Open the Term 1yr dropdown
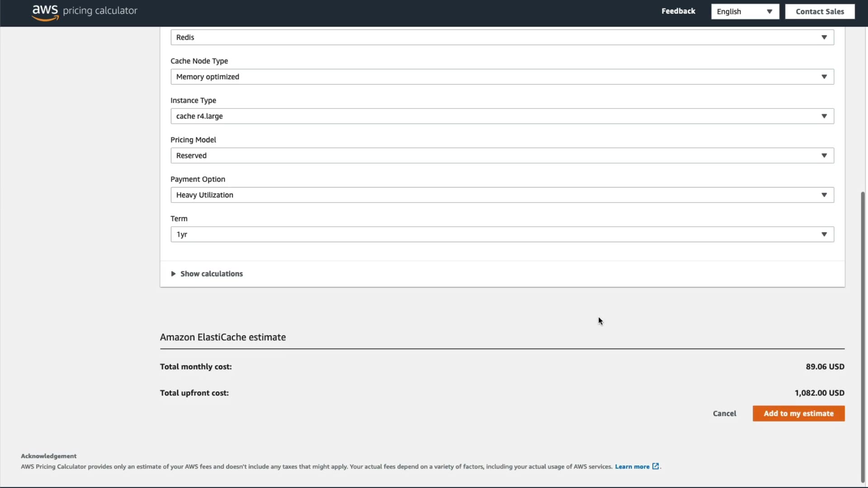This screenshot has height=488, width=868. [502, 235]
